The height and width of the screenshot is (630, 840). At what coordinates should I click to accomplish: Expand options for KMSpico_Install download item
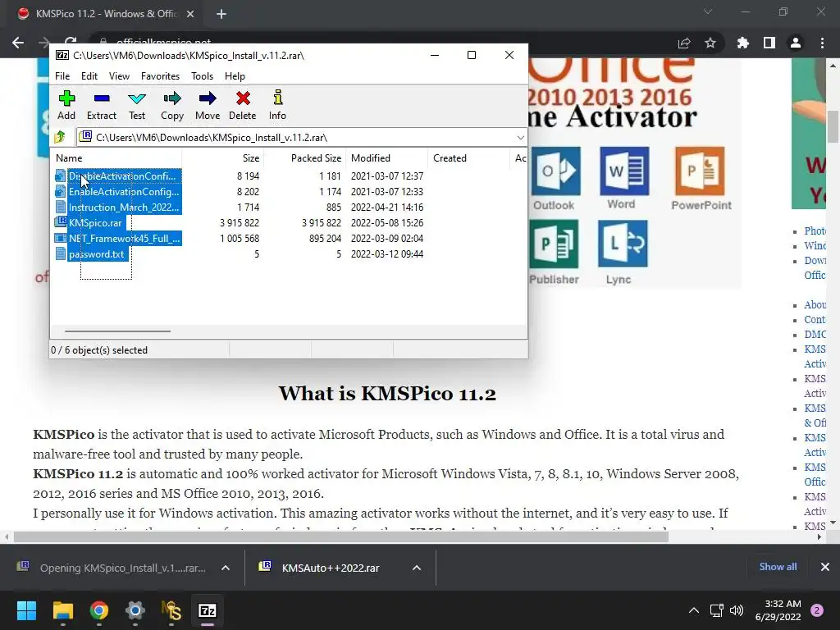[226, 568]
